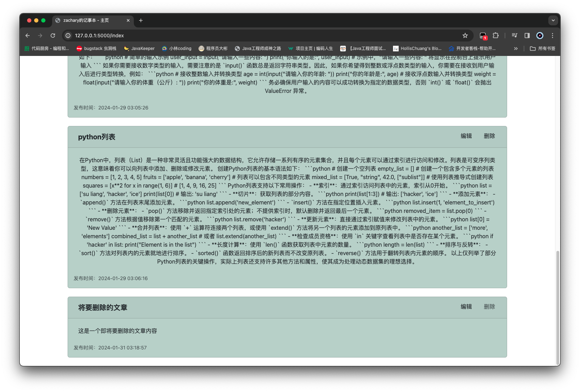This screenshot has width=580, height=392.
Task: Open a new browser tab
Action: (x=141, y=20)
